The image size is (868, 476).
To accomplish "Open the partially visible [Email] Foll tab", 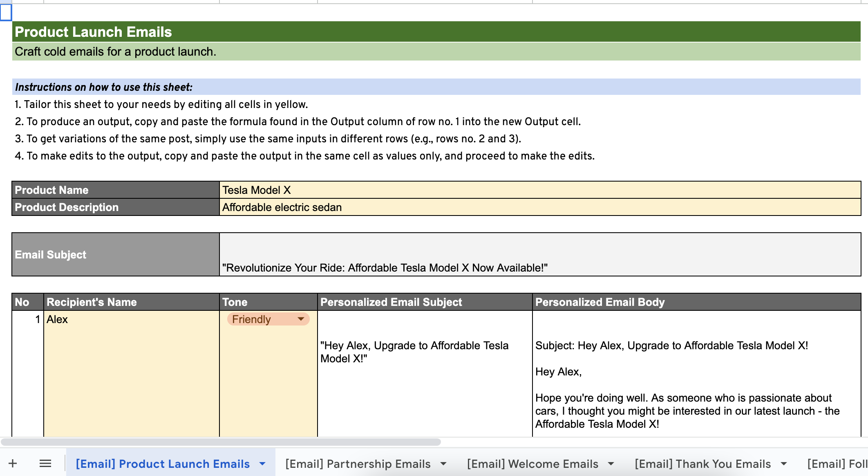I will [837, 464].
